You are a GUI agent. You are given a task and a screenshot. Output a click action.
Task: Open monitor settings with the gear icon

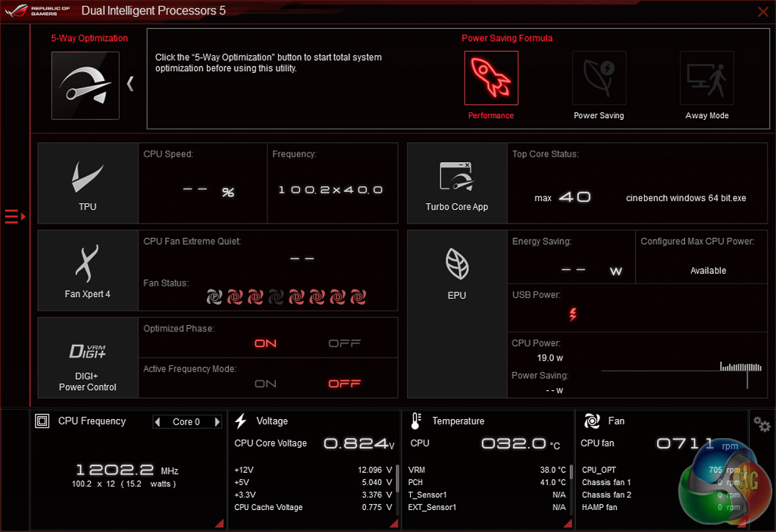point(762,424)
